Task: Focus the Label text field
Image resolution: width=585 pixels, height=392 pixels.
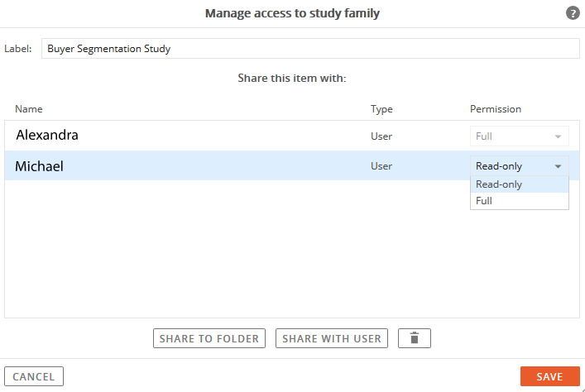Action: pos(310,49)
